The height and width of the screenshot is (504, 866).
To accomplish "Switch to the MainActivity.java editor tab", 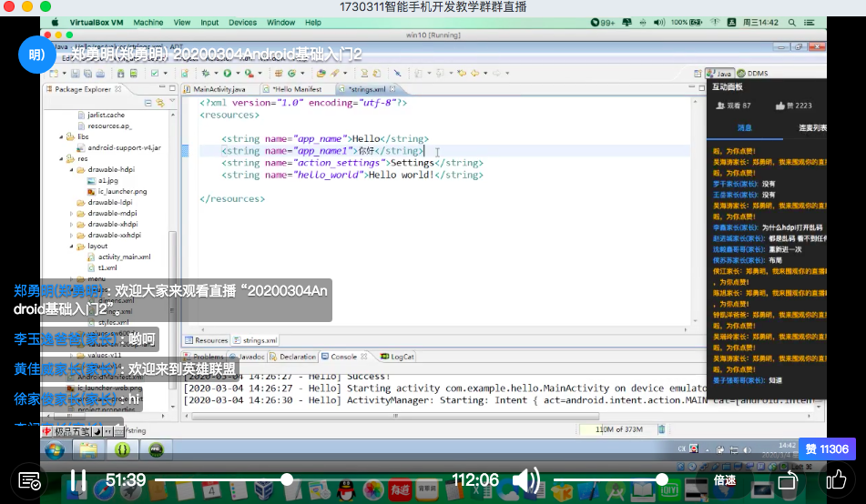I will (219, 89).
